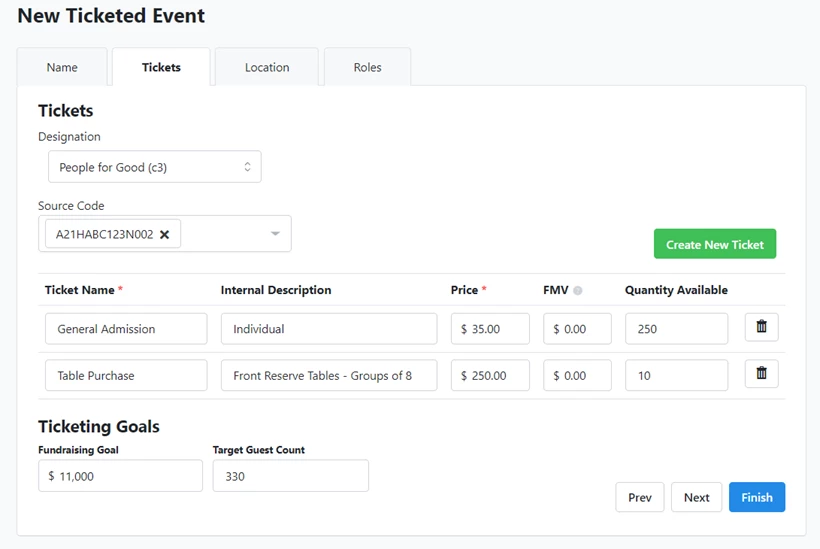
Task: Open the Designation dropdown
Action: click(155, 167)
